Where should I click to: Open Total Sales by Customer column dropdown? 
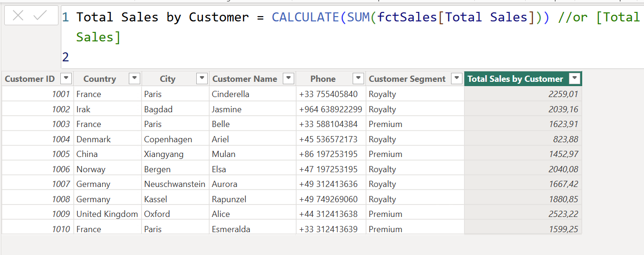pyautogui.click(x=575, y=78)
